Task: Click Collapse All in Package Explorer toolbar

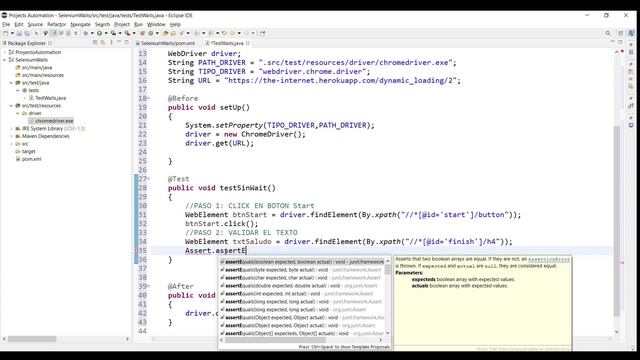Action: (95, 42)
